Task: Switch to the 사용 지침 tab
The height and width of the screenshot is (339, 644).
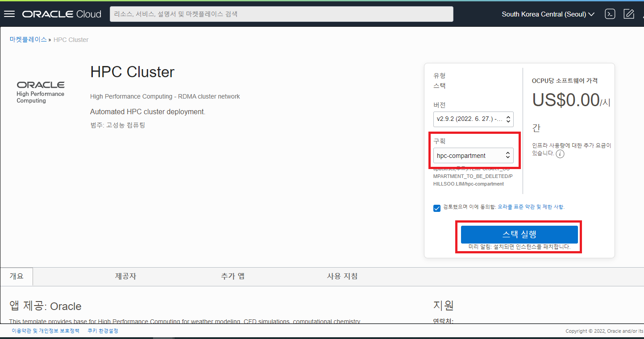Action: pos(342,276)
